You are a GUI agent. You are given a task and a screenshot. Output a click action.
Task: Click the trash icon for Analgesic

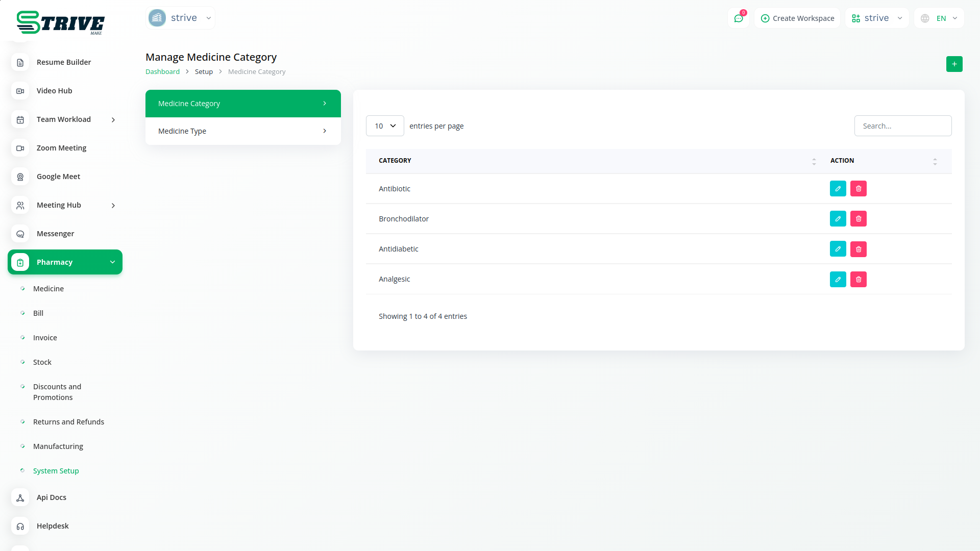pyautogui.click(x=858, y=279)
